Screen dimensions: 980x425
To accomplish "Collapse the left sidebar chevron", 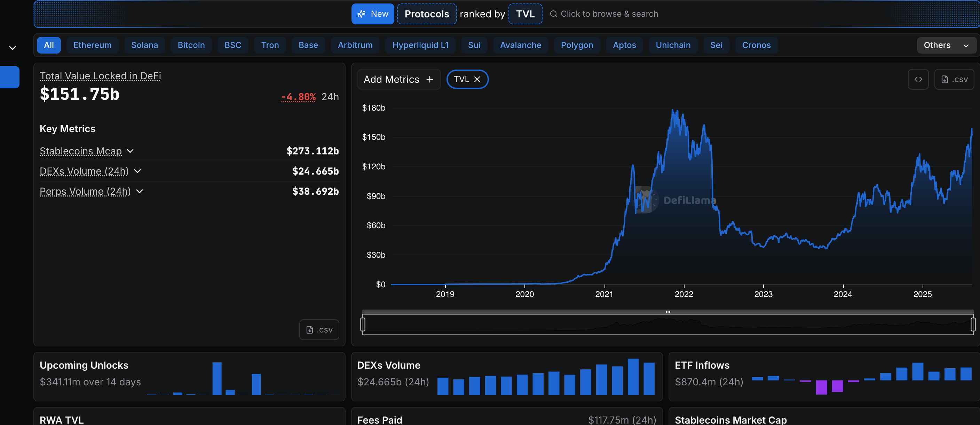I will pyautogui.click(x=12, y=48).
